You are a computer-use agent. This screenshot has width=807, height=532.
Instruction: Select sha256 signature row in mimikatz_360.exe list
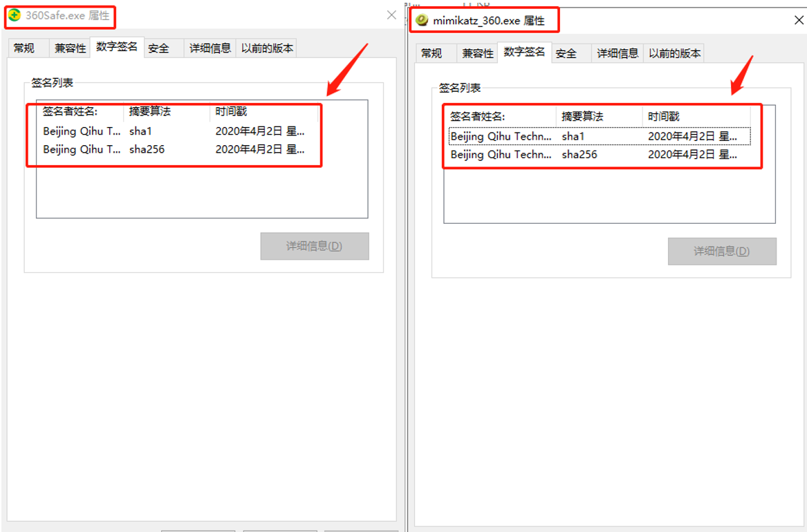click(600, 155)
